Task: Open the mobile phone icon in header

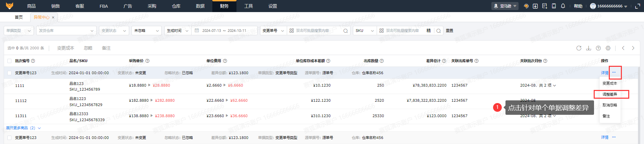Action: click(554, 6)
